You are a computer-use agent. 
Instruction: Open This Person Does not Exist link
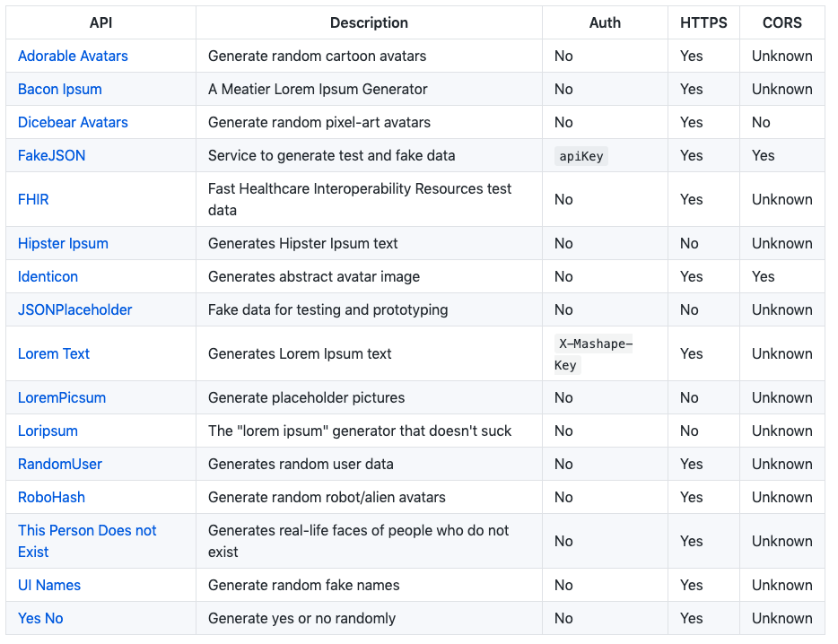(87, 541)
